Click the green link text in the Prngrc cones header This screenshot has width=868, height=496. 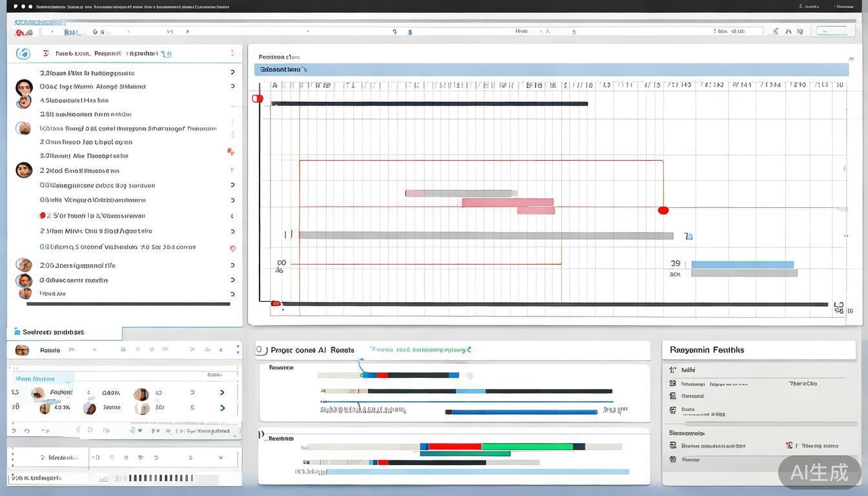click(420, 349)
